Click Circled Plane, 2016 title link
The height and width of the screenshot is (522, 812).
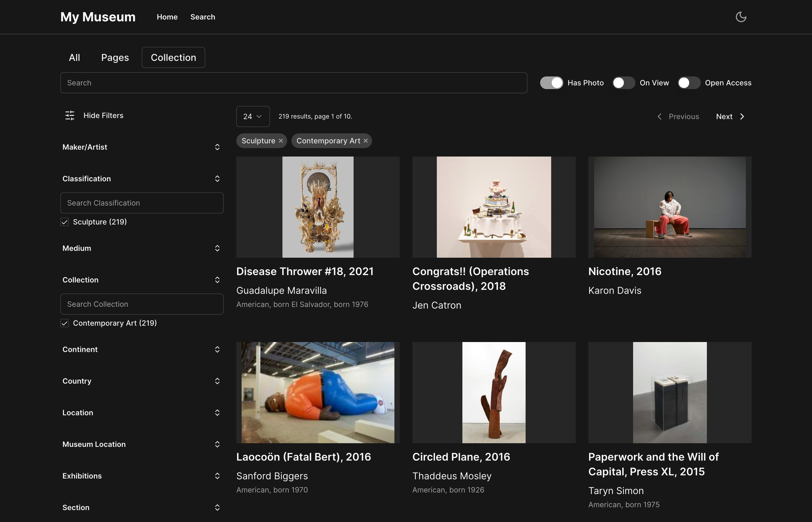[461, 457]
